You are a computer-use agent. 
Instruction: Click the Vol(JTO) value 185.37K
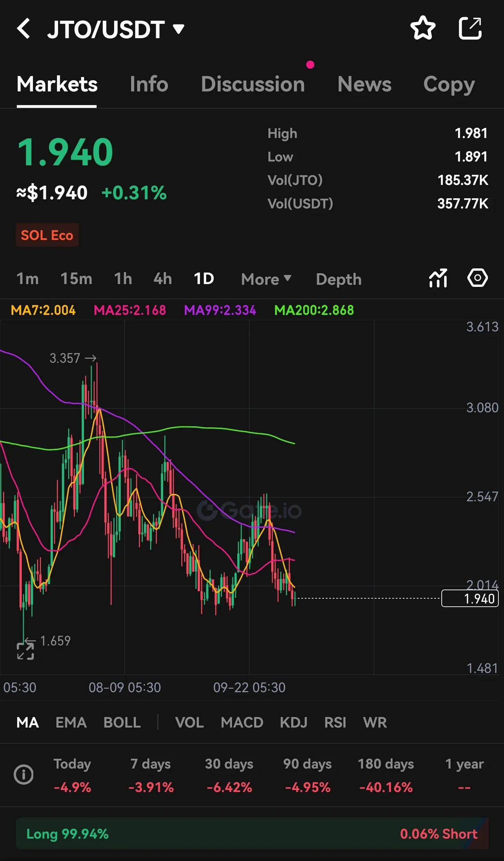pos(463,180)
